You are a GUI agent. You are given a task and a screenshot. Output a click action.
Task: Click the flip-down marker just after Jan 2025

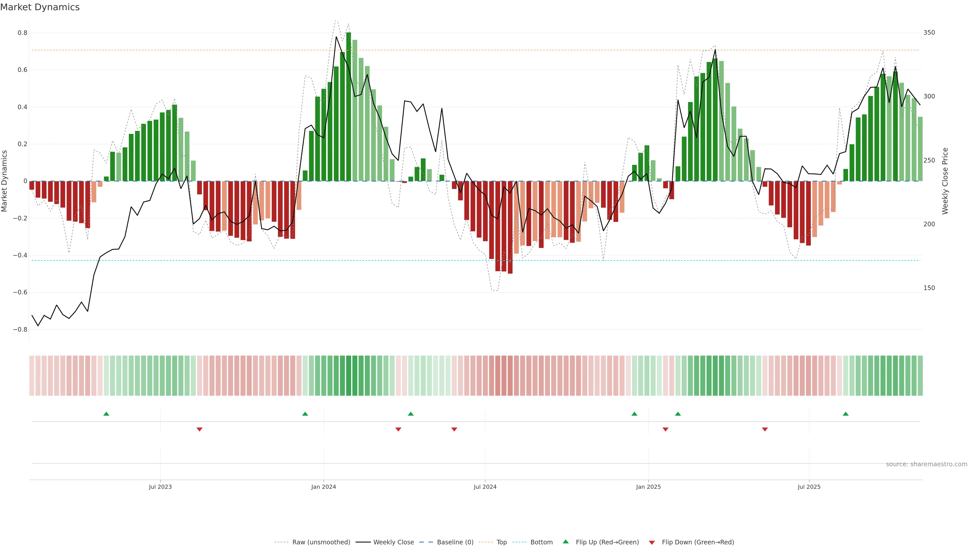(665, 429)
